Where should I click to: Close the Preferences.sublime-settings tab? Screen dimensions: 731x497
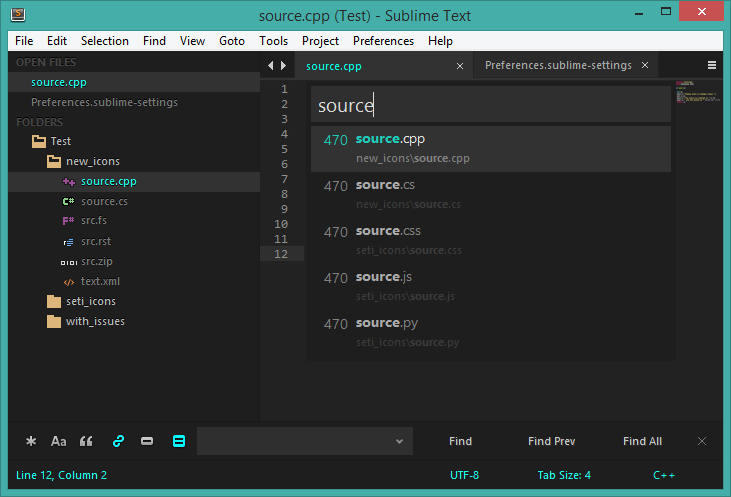tap(645, 65)
